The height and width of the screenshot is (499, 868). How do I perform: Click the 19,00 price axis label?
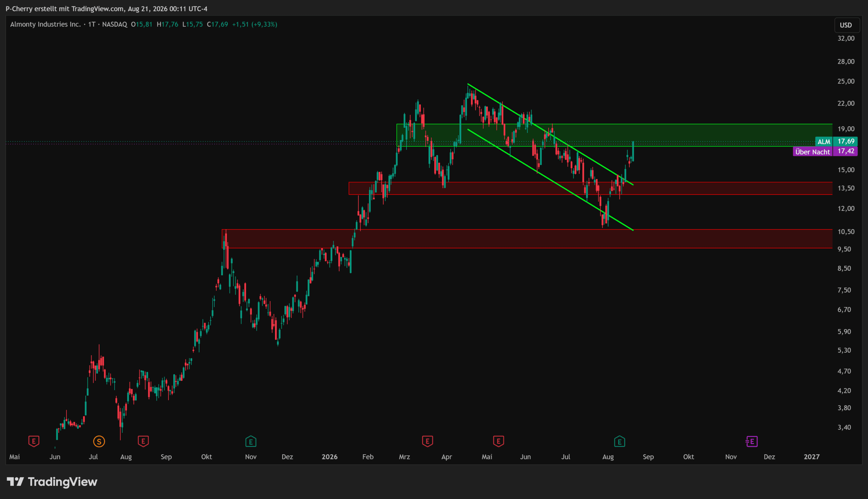[x=846, y=129]
